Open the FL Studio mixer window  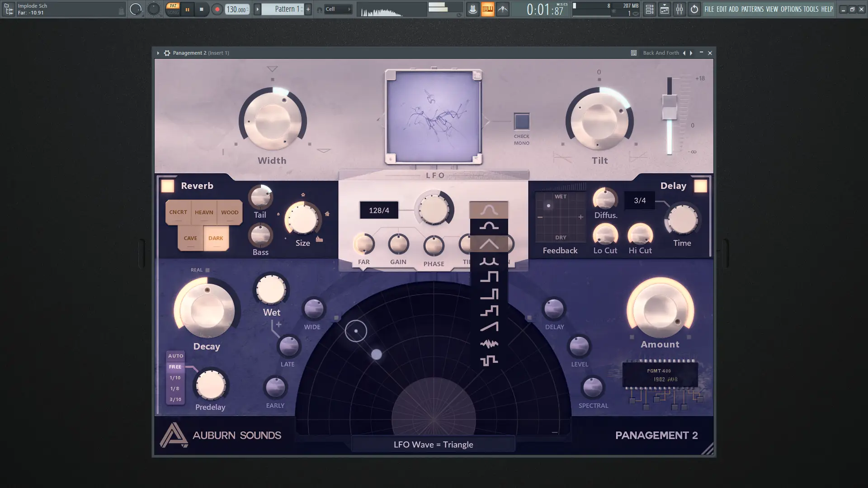coord(679,9)
